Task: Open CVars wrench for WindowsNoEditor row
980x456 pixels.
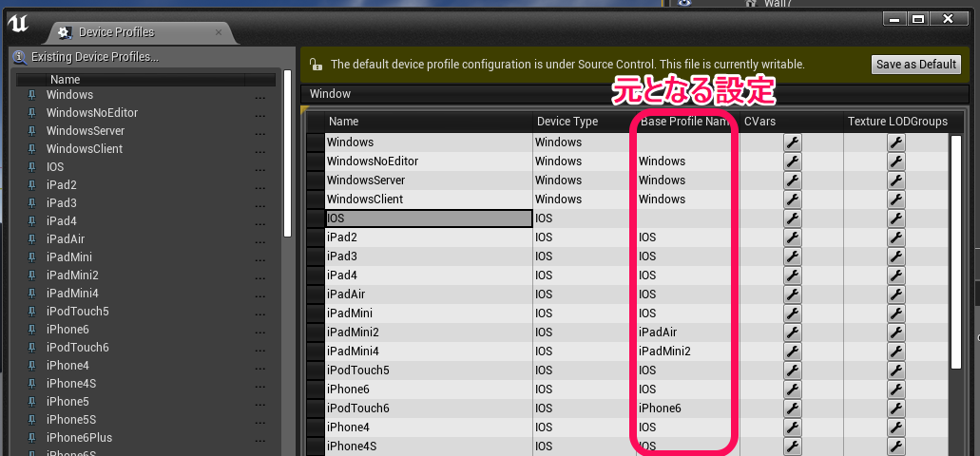Action: click(x=792, y=161)
